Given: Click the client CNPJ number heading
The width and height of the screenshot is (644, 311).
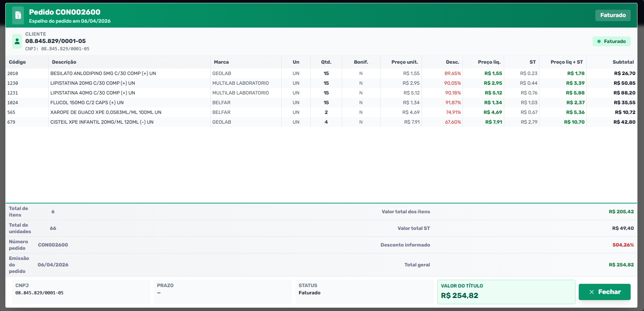Looking at the screenshot, I should [56, 41].
